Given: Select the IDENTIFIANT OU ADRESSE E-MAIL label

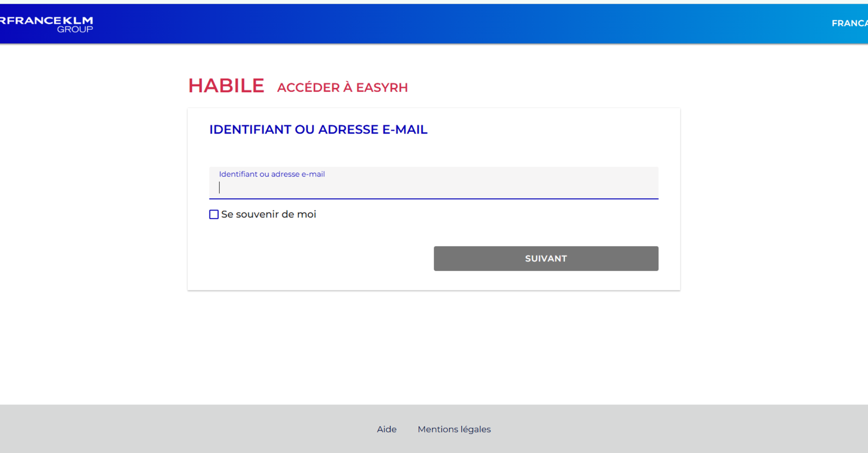Looking at the screenshot, I should pos(318,129).
